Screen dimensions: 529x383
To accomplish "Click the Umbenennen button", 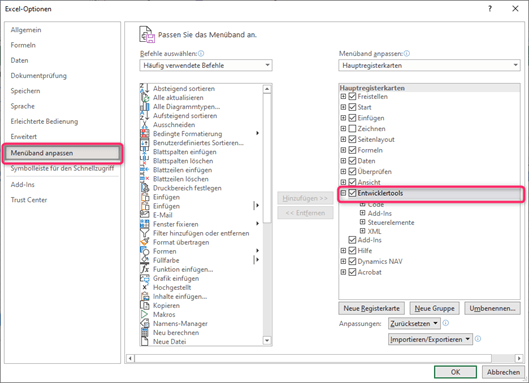I will click(x=492, y=308).
